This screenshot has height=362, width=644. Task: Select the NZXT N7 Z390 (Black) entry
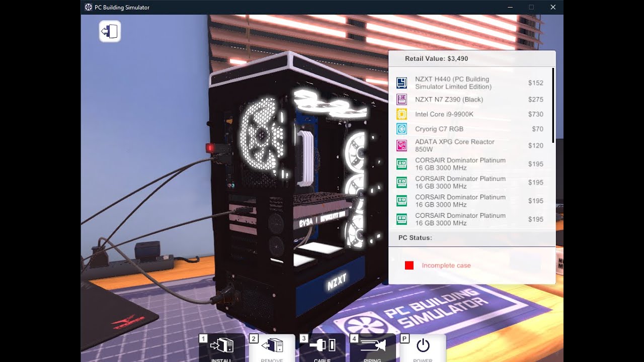coord(449,100)
